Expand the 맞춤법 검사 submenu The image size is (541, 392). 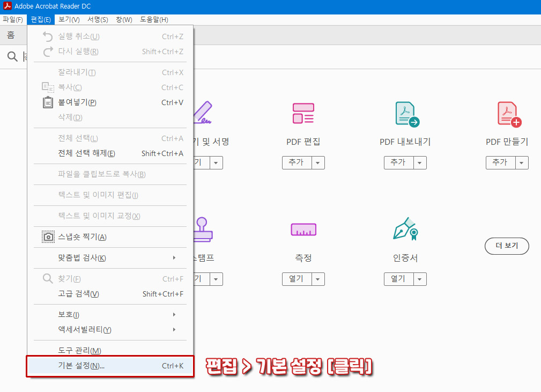point(110,258)
